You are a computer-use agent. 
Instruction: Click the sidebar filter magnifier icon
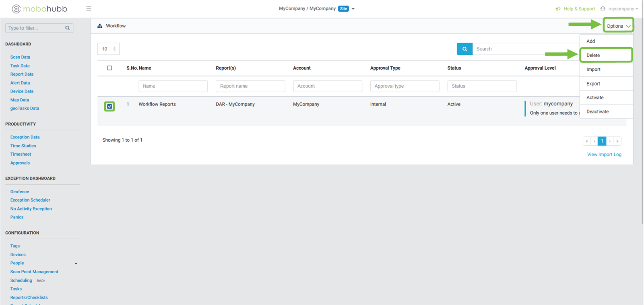click(67, 28)
